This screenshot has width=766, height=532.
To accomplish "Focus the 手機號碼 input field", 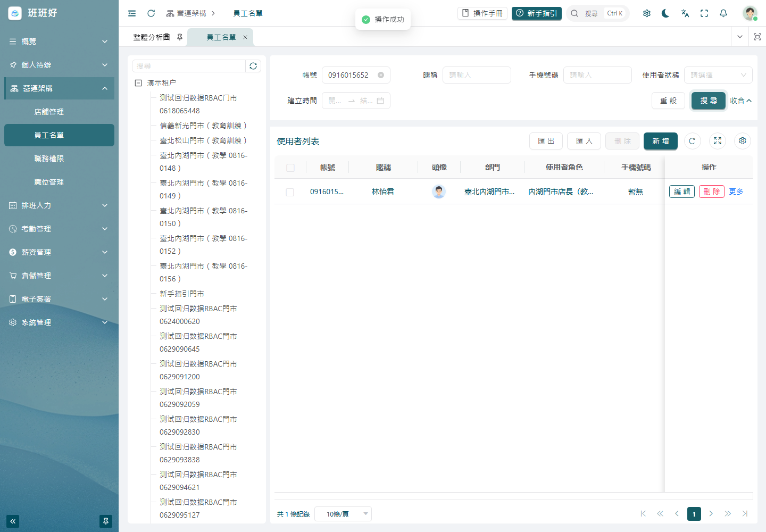I will (597, 75).
